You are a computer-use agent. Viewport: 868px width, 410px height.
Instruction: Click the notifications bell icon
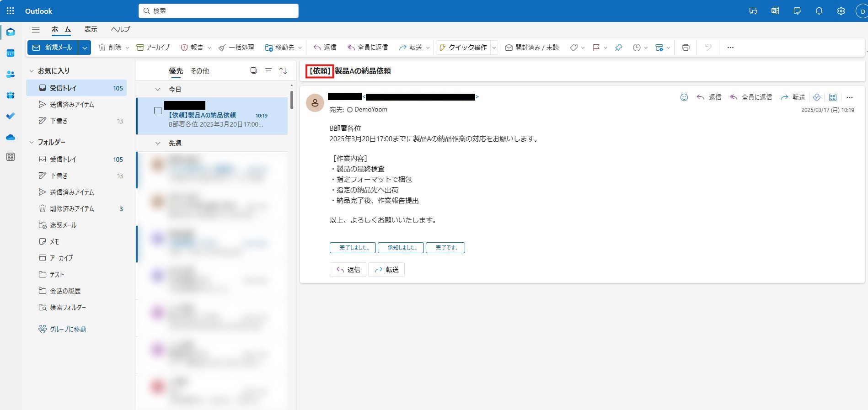[x=819, y=11]
